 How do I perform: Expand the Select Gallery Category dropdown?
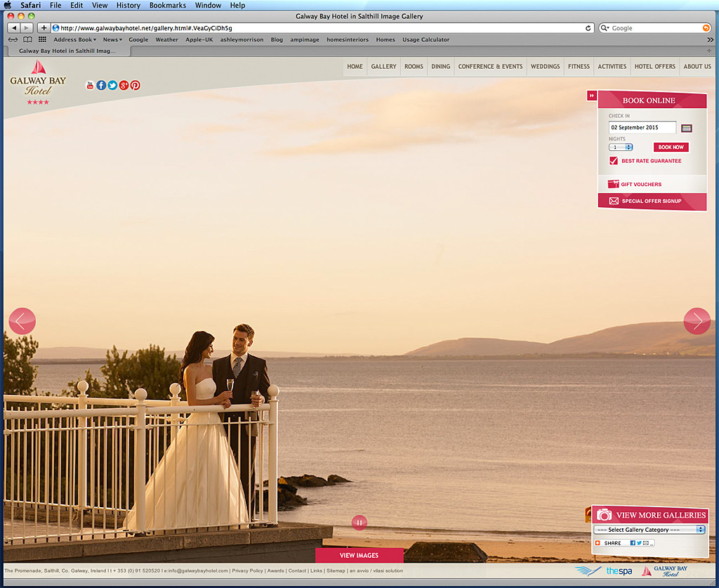649,530
